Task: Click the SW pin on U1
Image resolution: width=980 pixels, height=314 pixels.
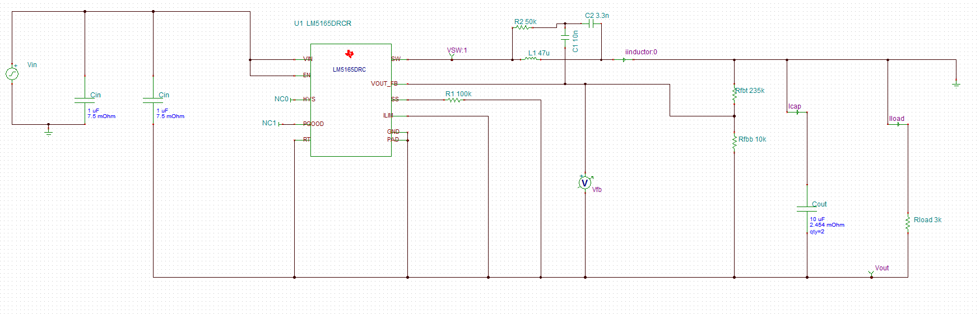Action: [396, 59]
